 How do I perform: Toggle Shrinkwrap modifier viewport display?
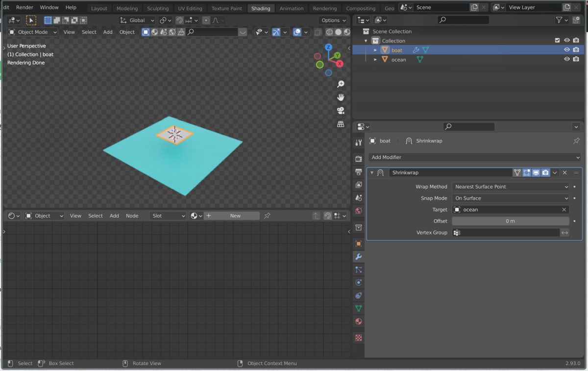tap(536, 173)
